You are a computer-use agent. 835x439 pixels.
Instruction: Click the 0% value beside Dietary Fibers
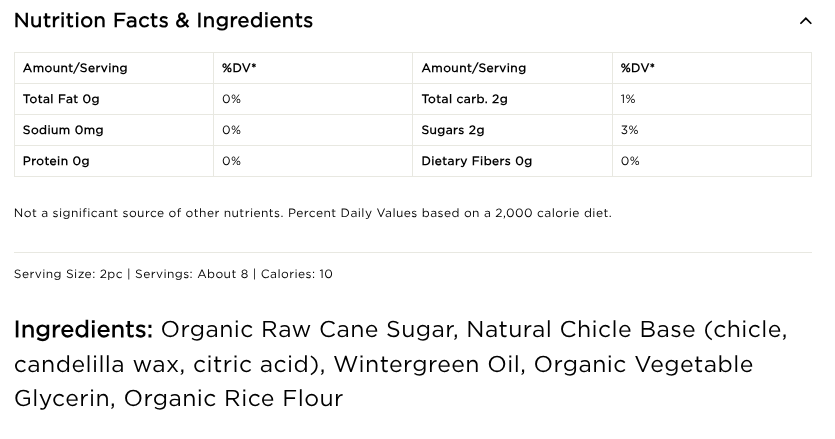630,161
